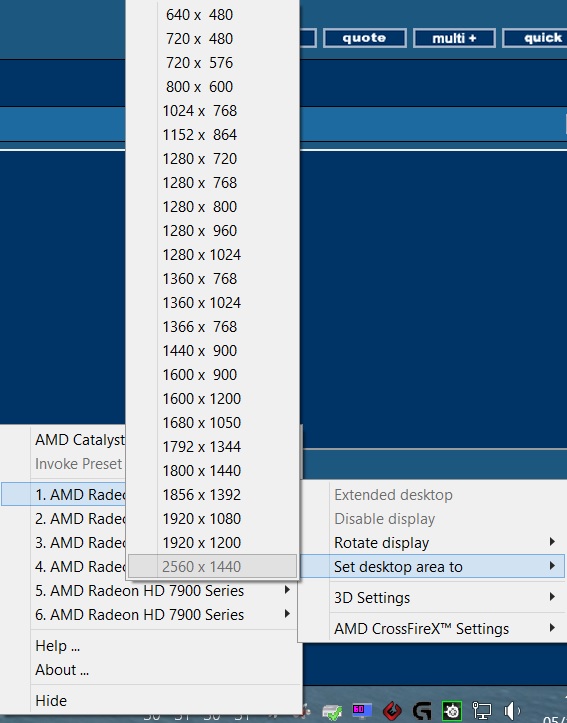Image resolution: width=567 pixels, height=723 pixels.
Task: Open the pink 60 monitor tray icon
Action: [x=361, y=711]
